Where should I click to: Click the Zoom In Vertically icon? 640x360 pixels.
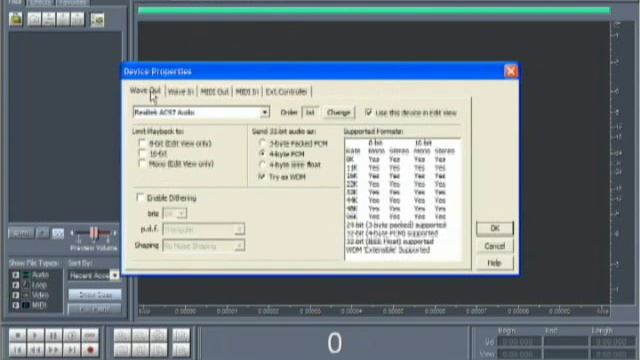[x=181, y=336]
